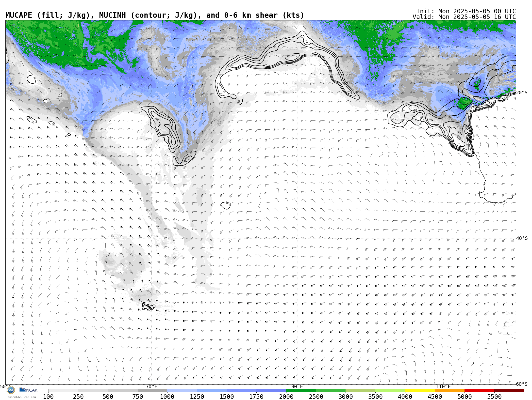
Task: Click the NCAR logo
Action: click(x=28, y=390)
